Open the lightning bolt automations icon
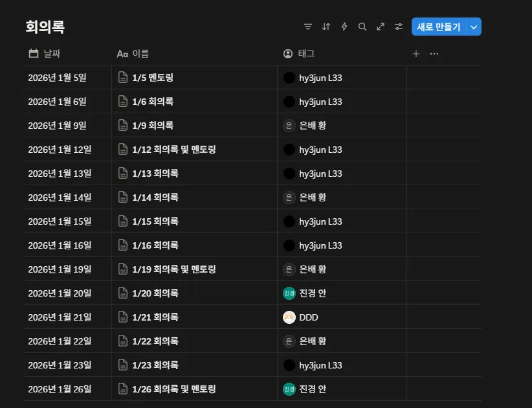Image resolution: width=532 pixels, height=408 pixels. pos(344,27)
